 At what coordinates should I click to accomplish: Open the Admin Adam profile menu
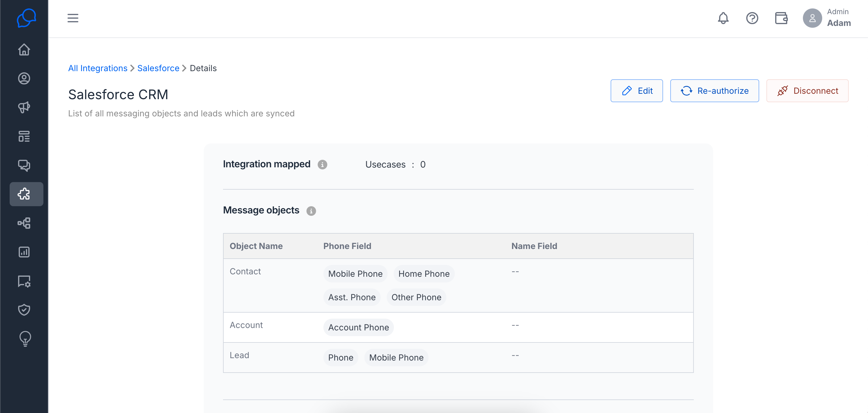click(827, 18)
